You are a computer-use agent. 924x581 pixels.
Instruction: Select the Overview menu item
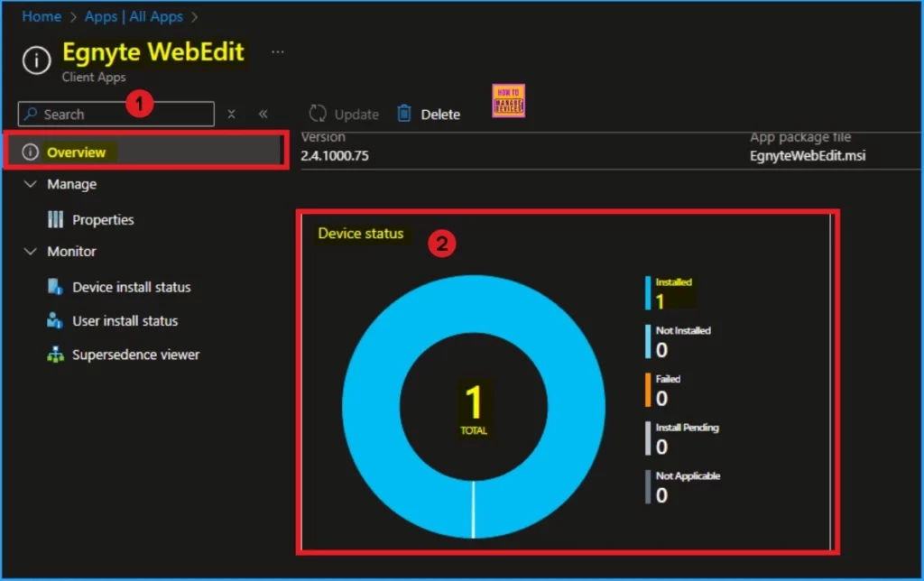[145, 152]
